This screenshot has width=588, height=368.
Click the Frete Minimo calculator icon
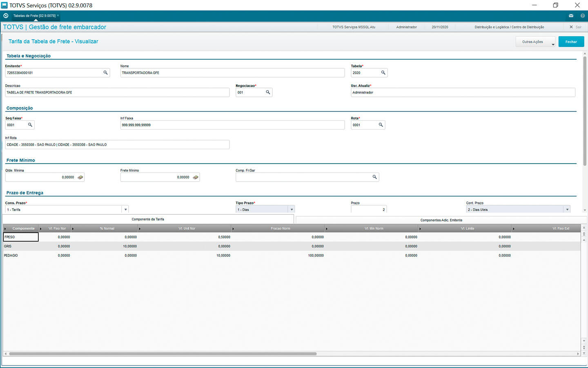click(x=196, y=177)
